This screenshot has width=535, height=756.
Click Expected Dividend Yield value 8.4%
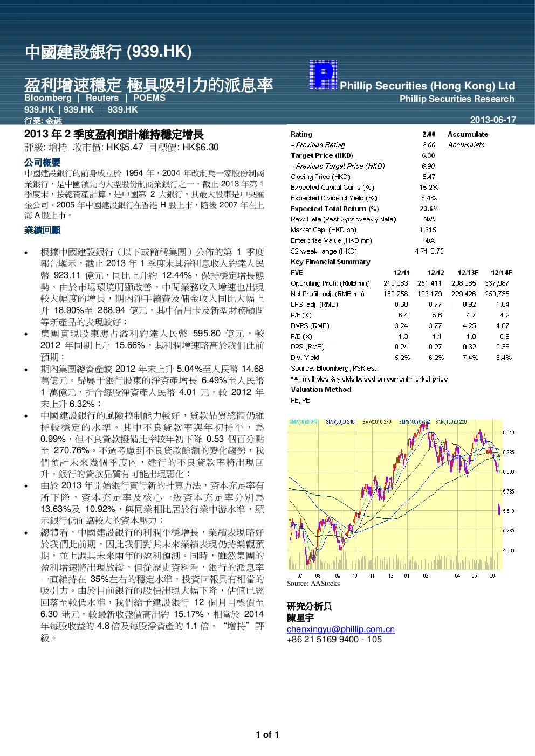click(x=429, y=198)
